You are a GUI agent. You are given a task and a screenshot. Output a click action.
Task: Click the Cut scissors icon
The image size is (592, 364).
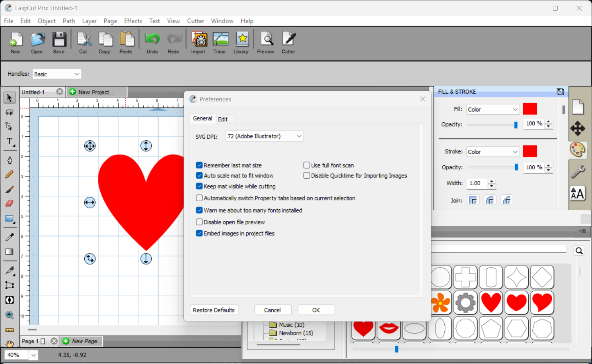coord(84,43)
